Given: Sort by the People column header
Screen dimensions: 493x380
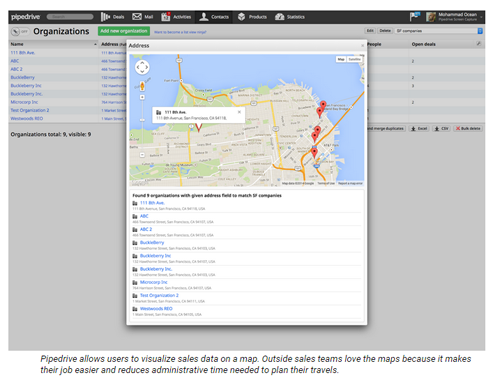Looking at the screenshot, I should (x=374, y=44).
